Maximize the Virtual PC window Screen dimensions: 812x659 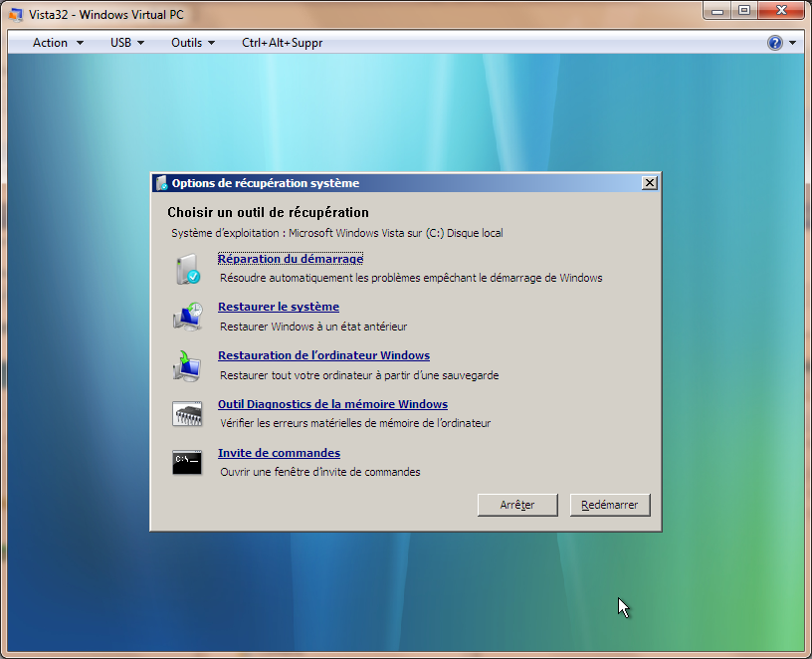pos(744,11)
